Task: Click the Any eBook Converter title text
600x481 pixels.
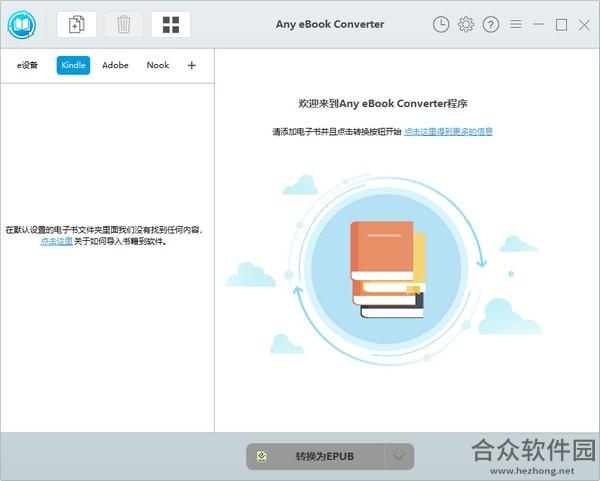Action: click(x=330, y=24)
